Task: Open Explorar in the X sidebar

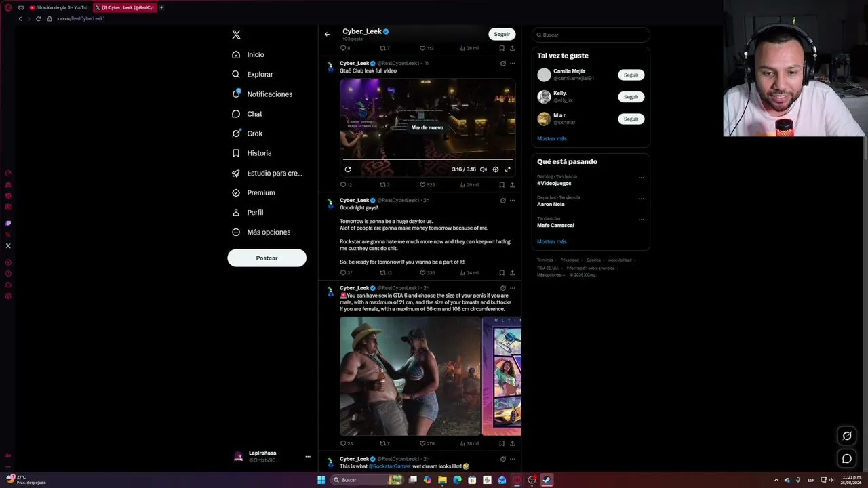Action: (x=252, y=74)
